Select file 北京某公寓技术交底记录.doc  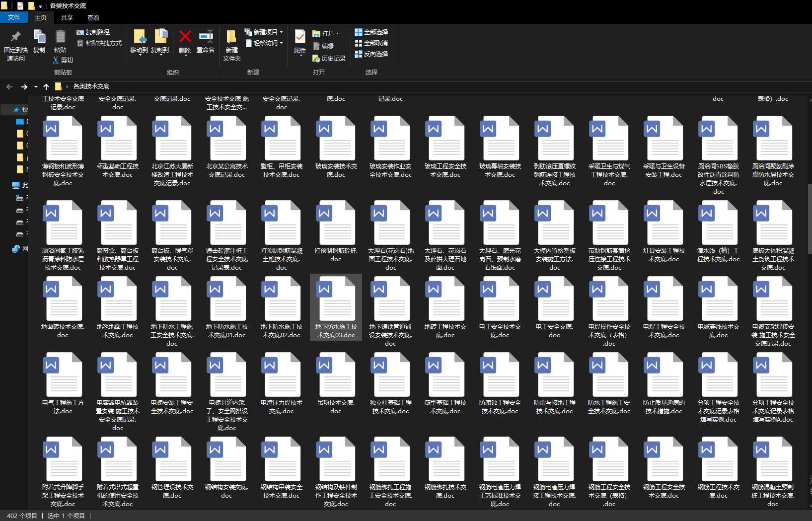(227, 148)
